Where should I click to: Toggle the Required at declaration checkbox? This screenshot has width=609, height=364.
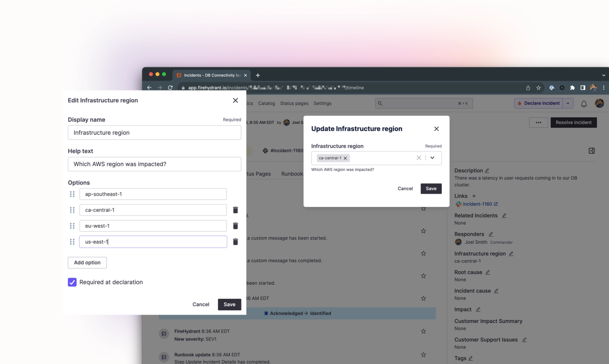[x=72, y=282]
